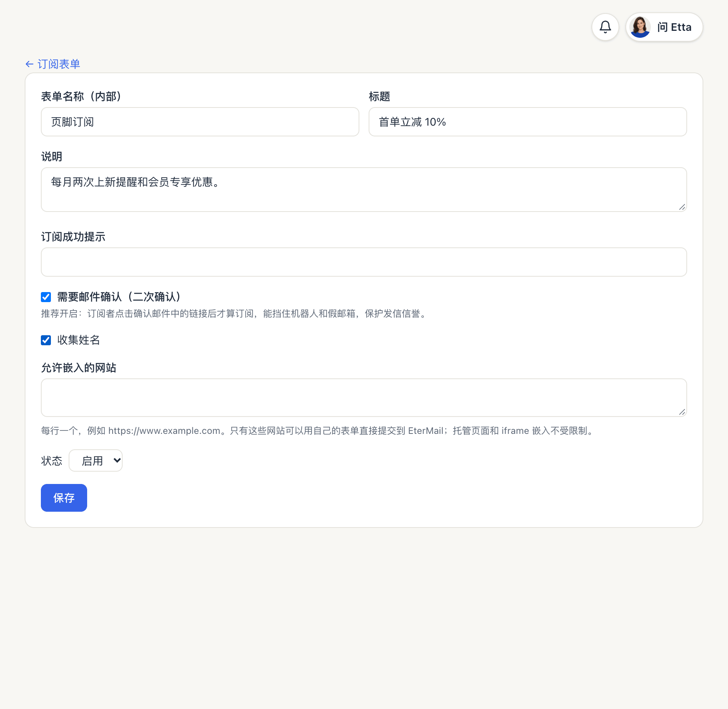Click the 状态 label
The image size is (728, 709).
click(x=52, y=461)
